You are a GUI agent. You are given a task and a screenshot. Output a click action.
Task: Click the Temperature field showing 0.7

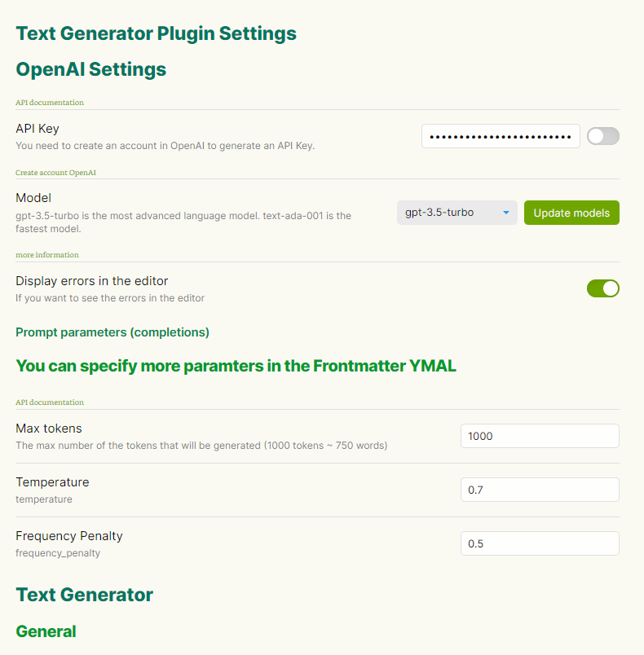(540, 490)
